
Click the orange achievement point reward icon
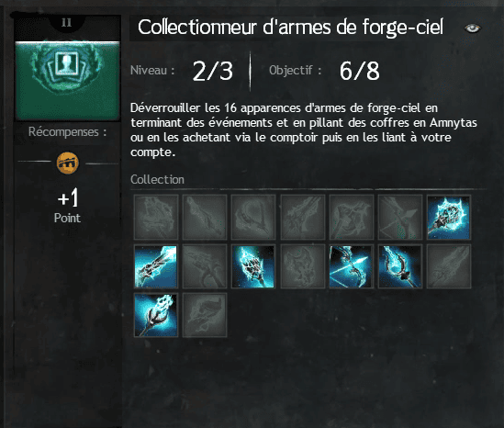[x=68, y=163]
